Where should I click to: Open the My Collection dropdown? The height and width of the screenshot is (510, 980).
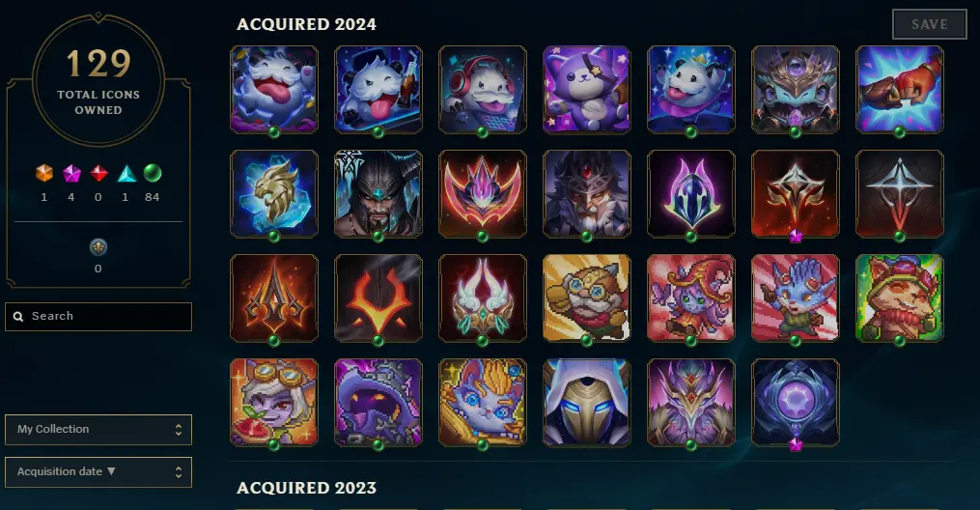(x=98, y=430)
